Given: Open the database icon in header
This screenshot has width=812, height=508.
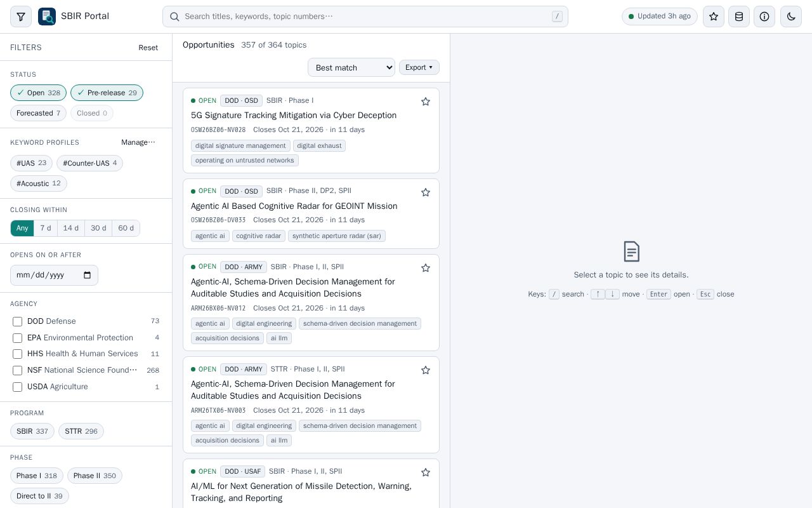Looking at the screenshot, I should pos(739,17).
